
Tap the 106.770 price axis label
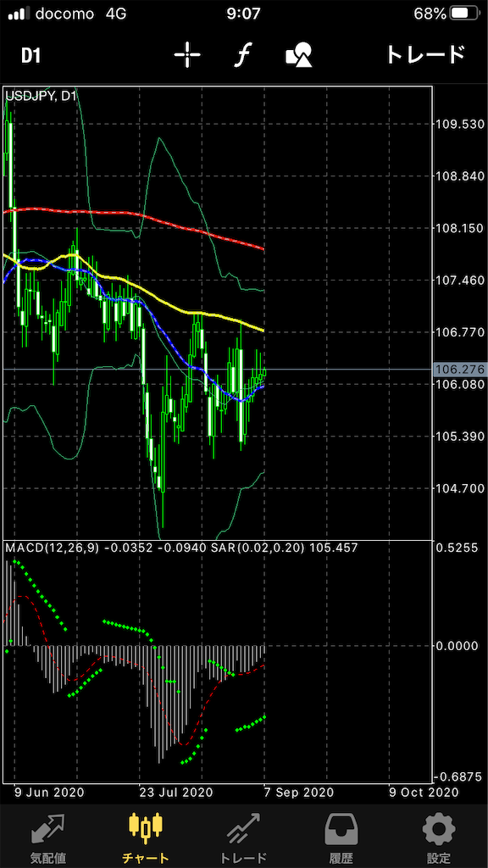coord(460,332)
